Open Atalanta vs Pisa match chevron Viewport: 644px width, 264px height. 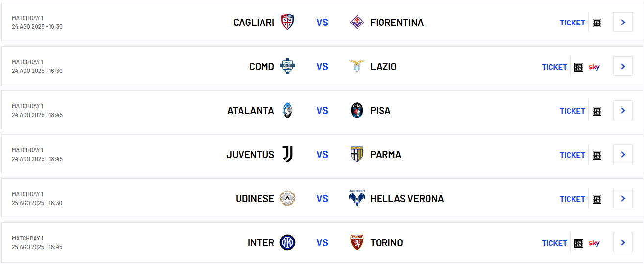coord(623,110)
